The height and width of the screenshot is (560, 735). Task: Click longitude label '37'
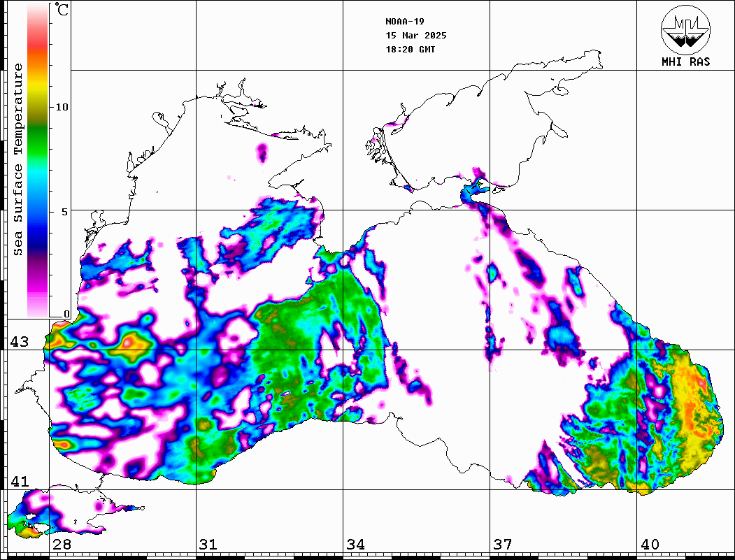[503, 544]
